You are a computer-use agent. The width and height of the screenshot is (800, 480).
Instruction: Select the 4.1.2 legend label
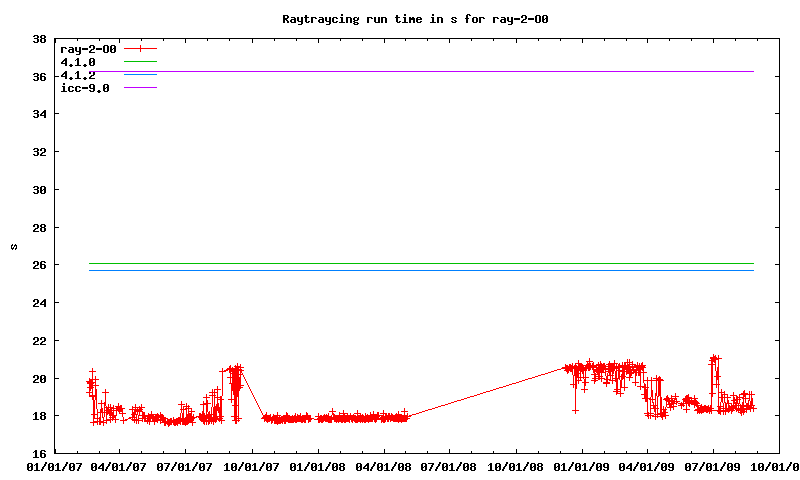pos(78,75)
